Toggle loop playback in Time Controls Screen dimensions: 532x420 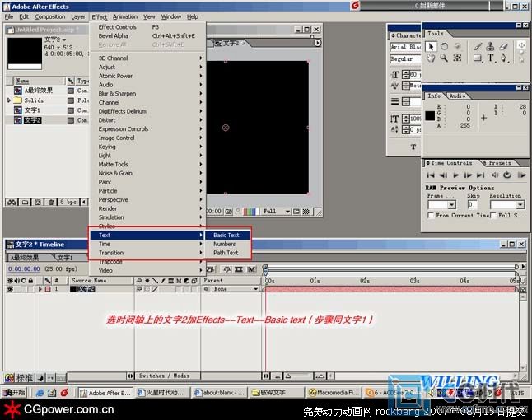click(x=507, y=175)
